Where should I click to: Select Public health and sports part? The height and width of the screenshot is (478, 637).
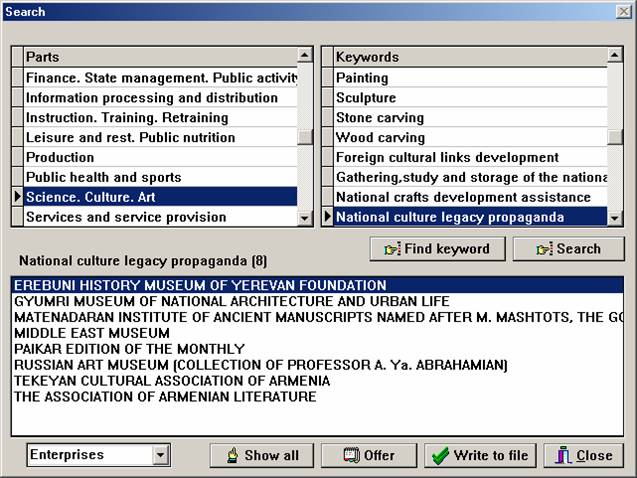click(104, 177)
